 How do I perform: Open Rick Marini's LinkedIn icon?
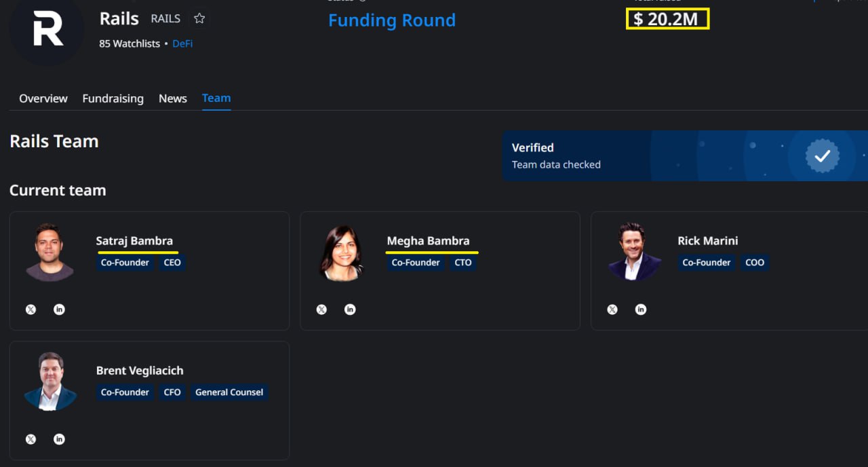click(x=641, y=310)
